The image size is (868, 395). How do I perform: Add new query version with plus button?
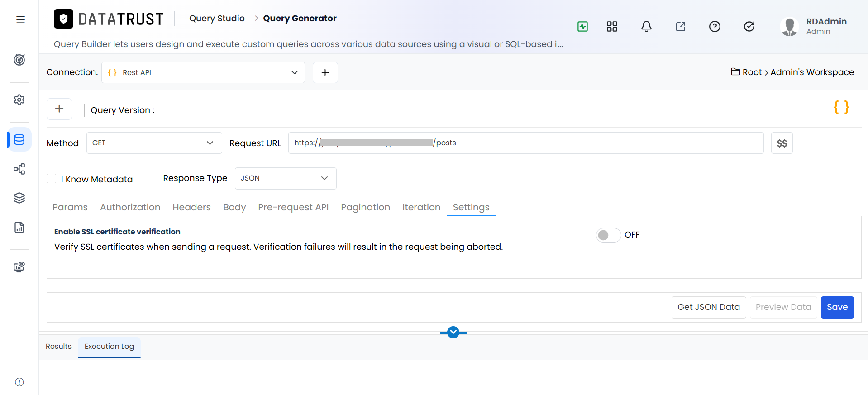pyautogui.click(x=59, y=109)
